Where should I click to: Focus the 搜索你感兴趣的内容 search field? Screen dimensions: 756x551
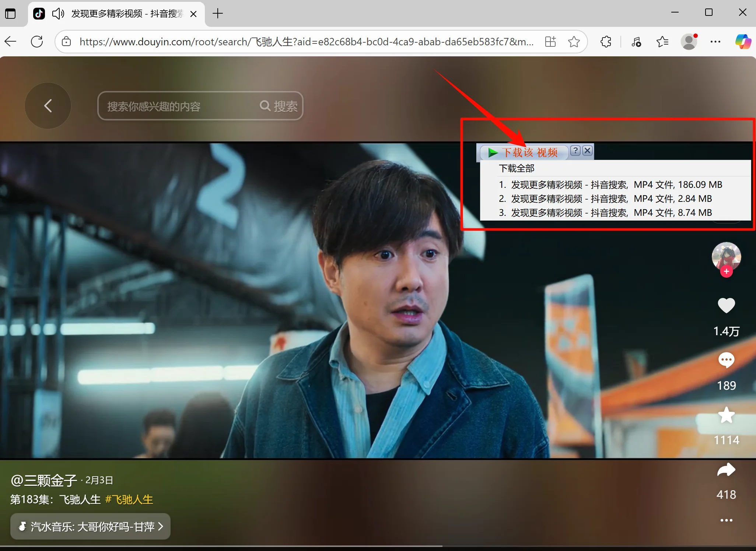(x=181, y=106)
